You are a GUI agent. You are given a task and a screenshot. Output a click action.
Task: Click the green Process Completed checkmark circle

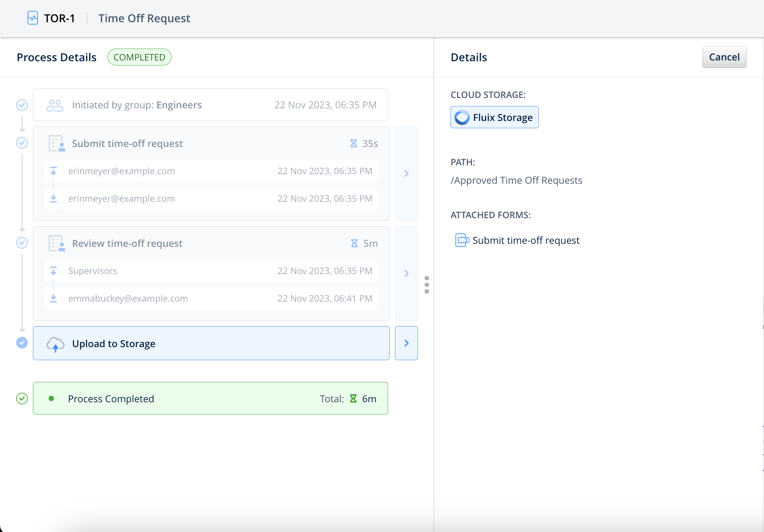point(22,398)
